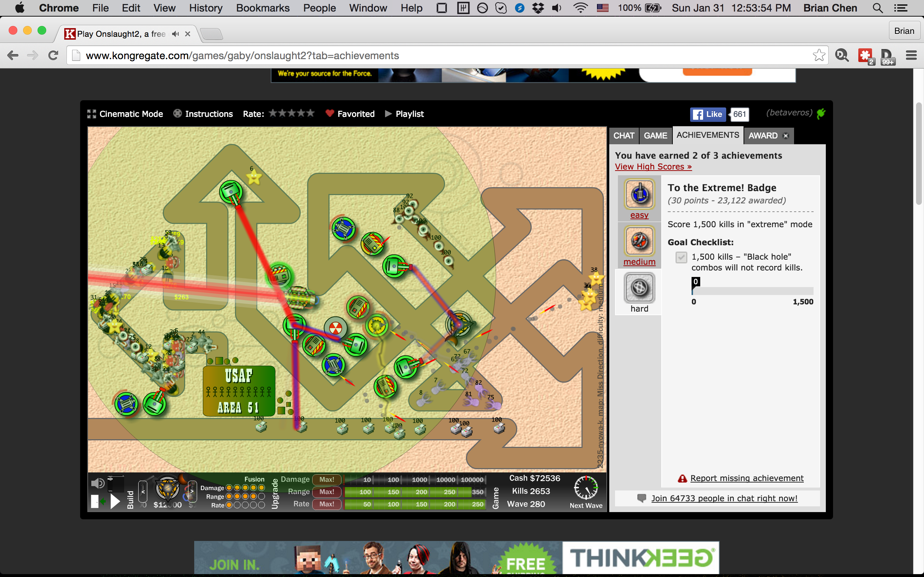This screenshot has height=577, width=924.
Task: Open the View High Scores link
Action: pos(653,167)
